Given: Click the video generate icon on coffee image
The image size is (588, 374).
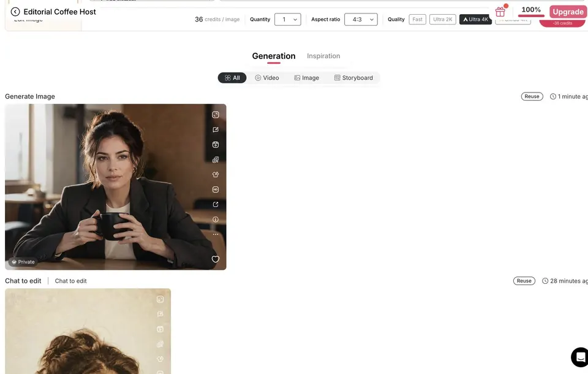Looking at the screenshot, I should click(215, 145).
